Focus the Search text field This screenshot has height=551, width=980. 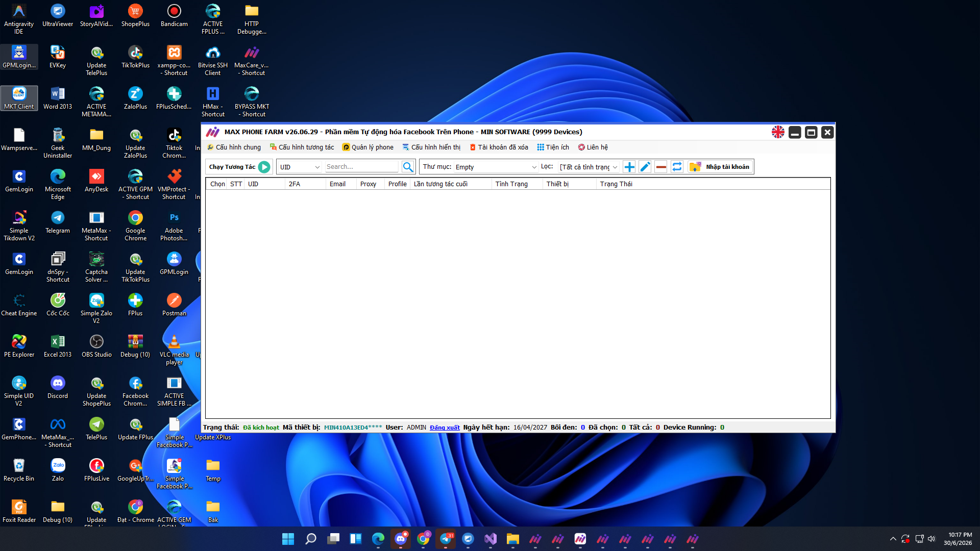point(361,167)
